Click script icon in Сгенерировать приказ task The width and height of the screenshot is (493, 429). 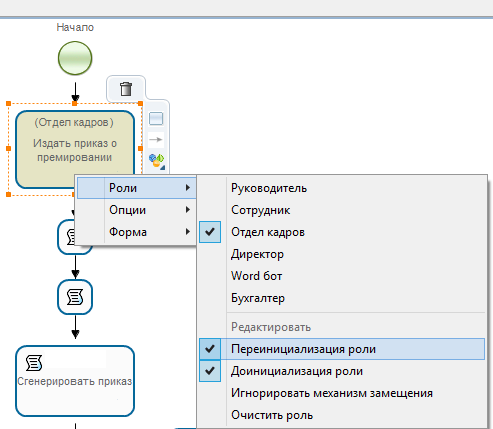pos(34,363)
